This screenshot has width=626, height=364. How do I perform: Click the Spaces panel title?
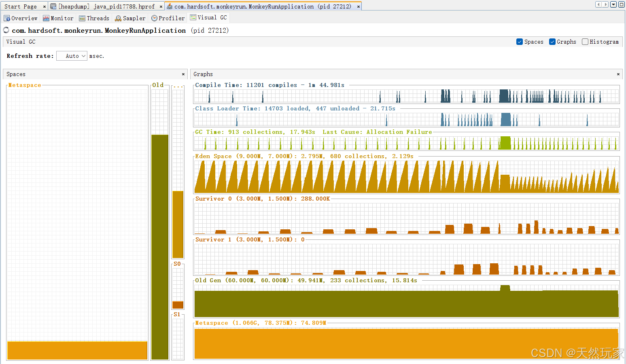pos(16,74)
